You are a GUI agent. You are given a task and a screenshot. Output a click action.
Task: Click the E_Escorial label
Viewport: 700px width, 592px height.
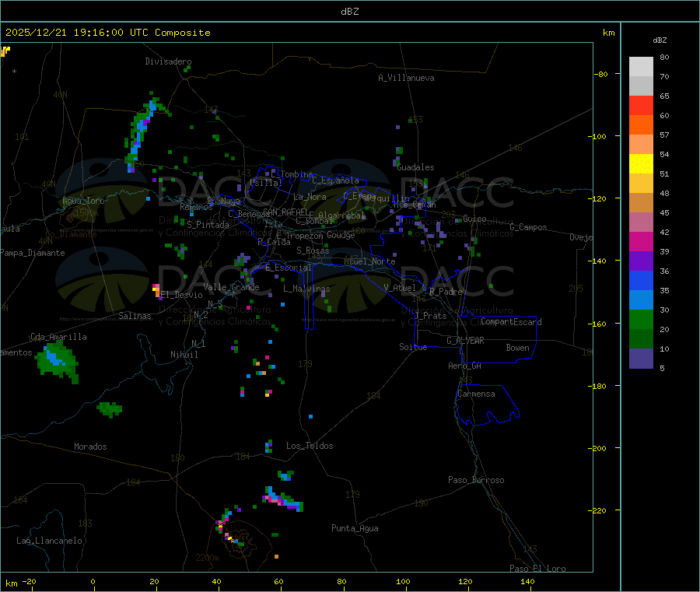click(x=289, y=268)
